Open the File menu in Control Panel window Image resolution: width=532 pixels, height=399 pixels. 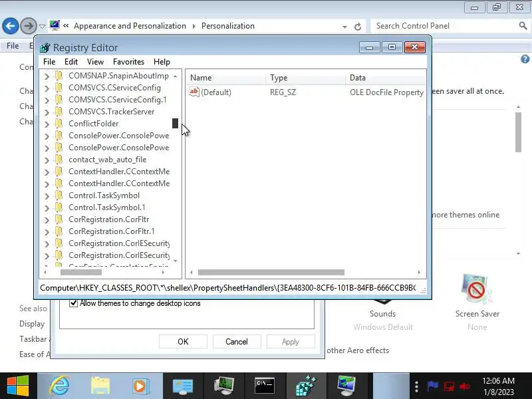(13, 46)
